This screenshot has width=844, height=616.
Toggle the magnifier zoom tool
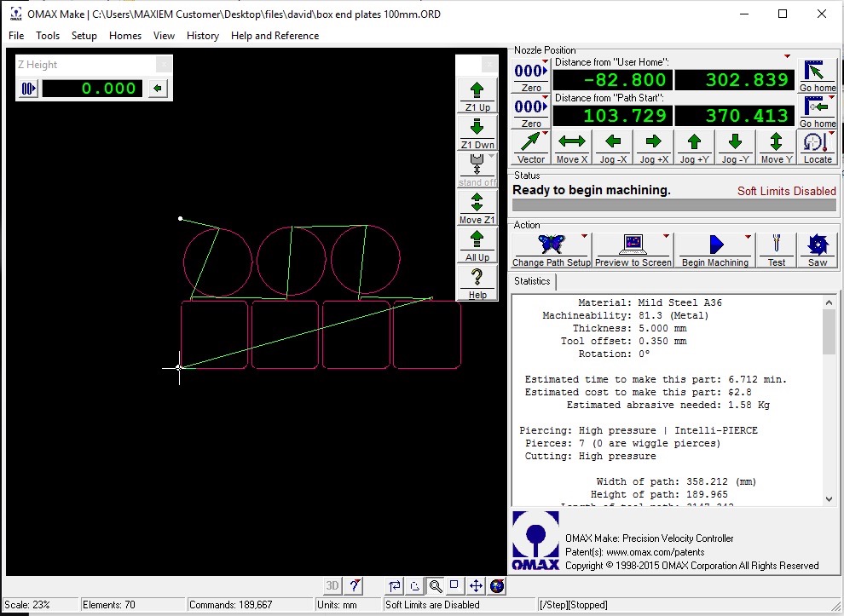pos(436,586)
